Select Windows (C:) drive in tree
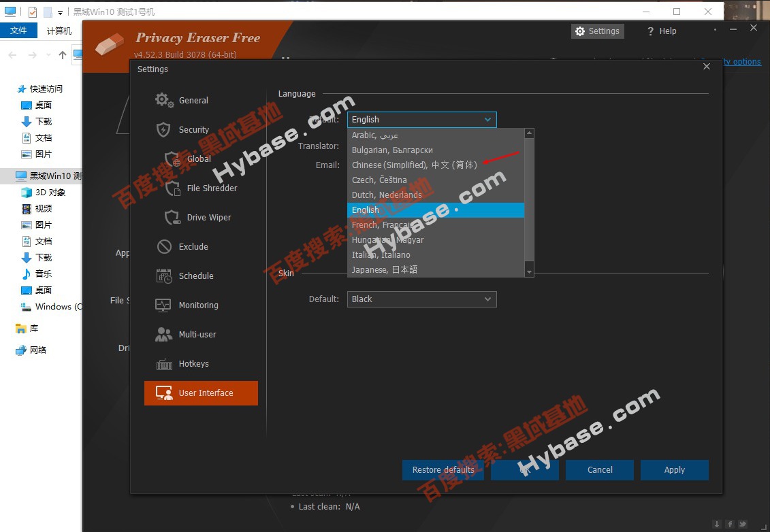This screenshot has width=770, height=532. [x=51, y=307]
